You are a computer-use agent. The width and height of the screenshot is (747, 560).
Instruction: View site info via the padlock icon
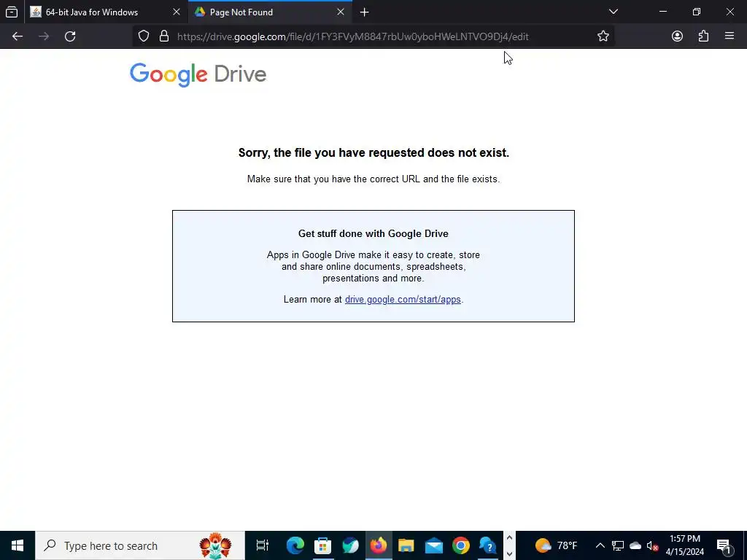(x=164, y=36)
